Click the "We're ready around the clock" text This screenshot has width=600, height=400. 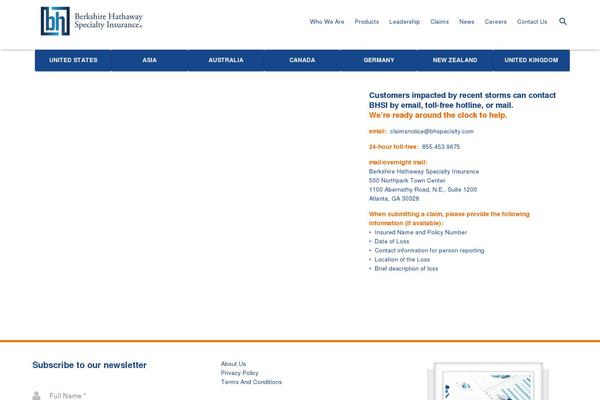click(x=438, y=115)
